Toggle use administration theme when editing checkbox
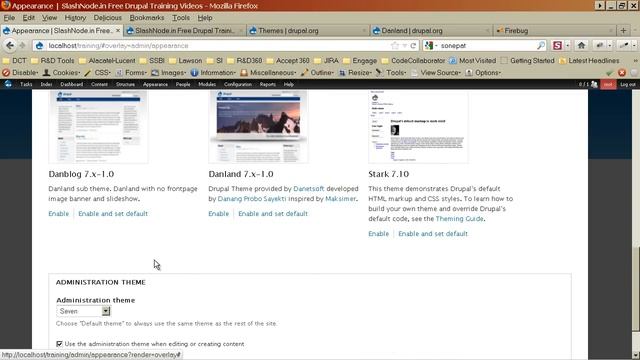The width and height of the screenshot is (640, 360). (60, 344)
